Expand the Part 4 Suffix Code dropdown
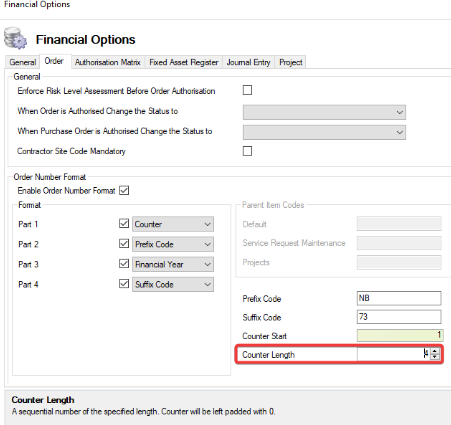The height and width of the screenshot is (425, 451). (x=173, y=284)
